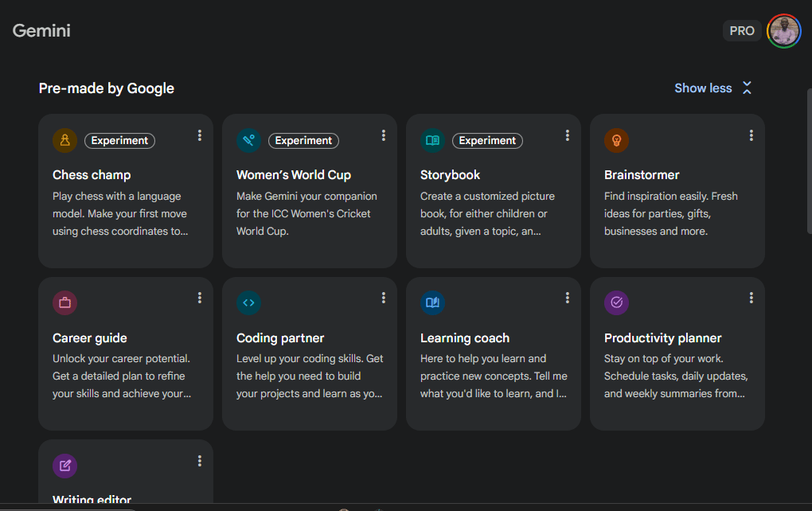This screenshot has width=812, height=511.
Task: Open the account profile avatar
Action: 783,31
